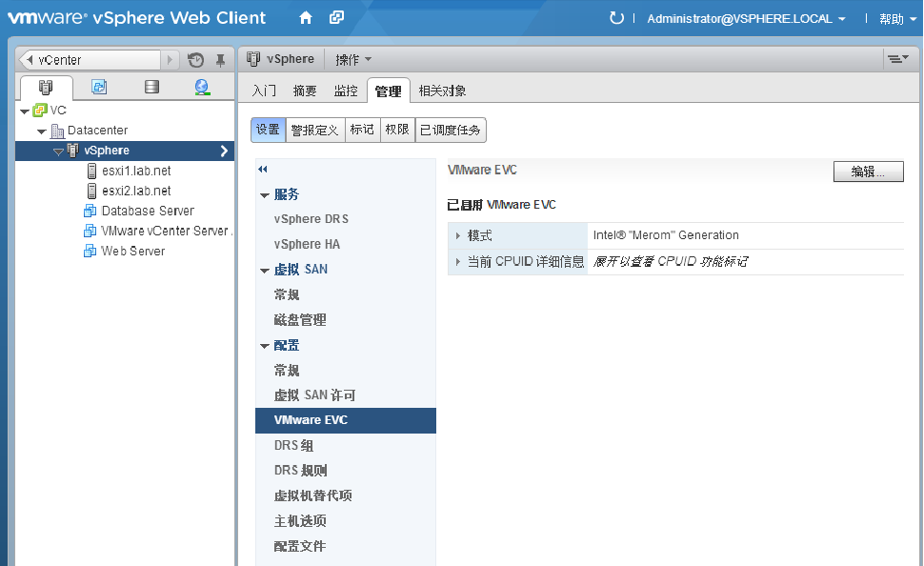The height and width of the screenshot is (566, 924).
Task: Switch to Storage inventory tab
Action: 151,88
